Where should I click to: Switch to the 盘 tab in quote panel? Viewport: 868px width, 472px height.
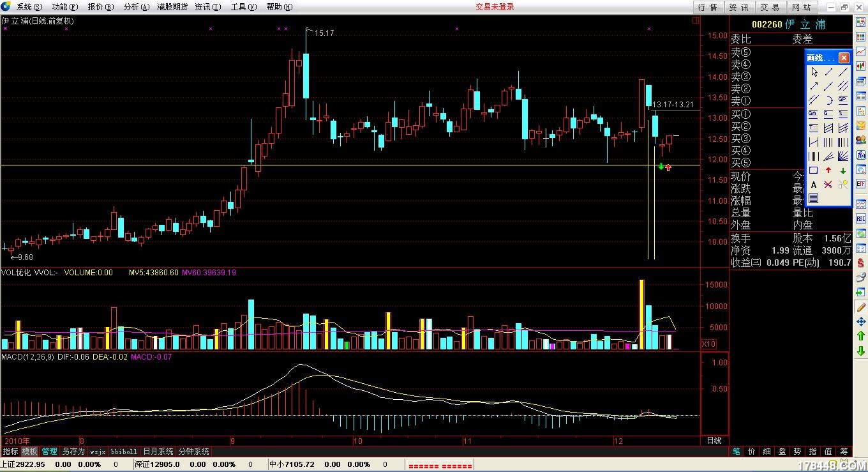(782, 452)
